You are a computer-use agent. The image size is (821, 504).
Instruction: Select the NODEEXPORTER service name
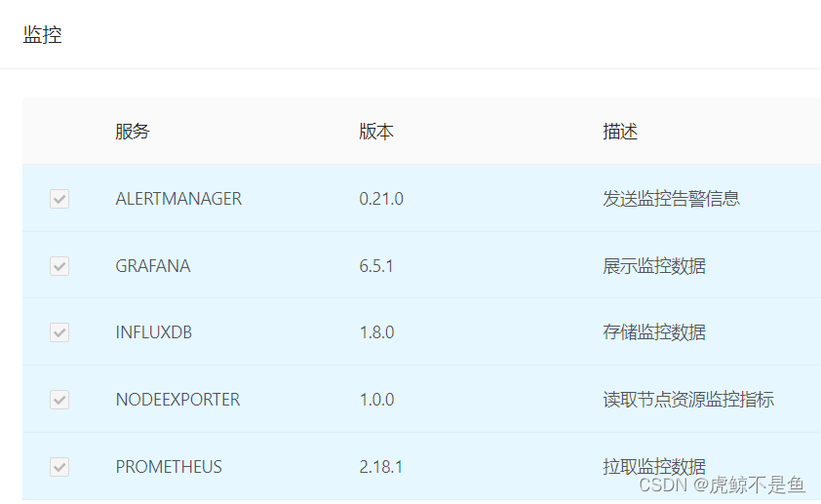pos(177,400)
